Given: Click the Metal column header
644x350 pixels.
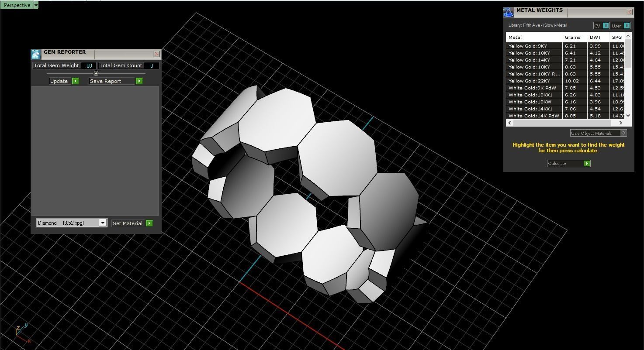Looking at the screenshot, I should pos(534,38).
